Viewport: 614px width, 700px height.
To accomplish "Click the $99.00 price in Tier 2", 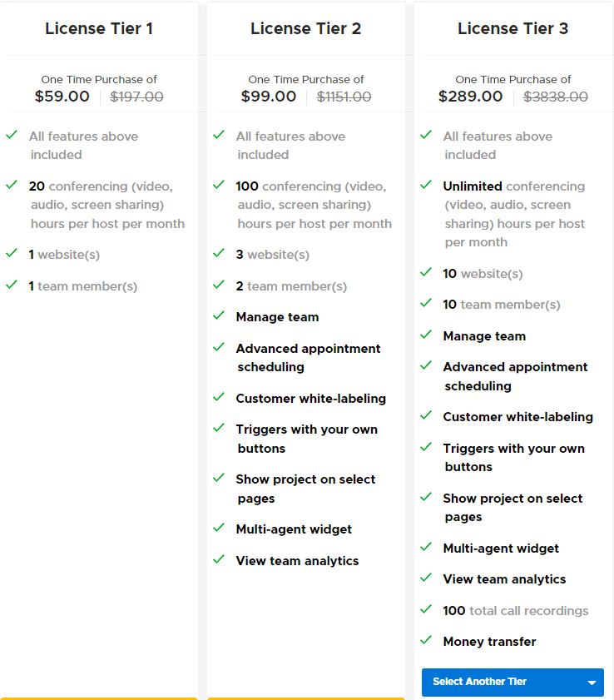I will click(268, 96).
